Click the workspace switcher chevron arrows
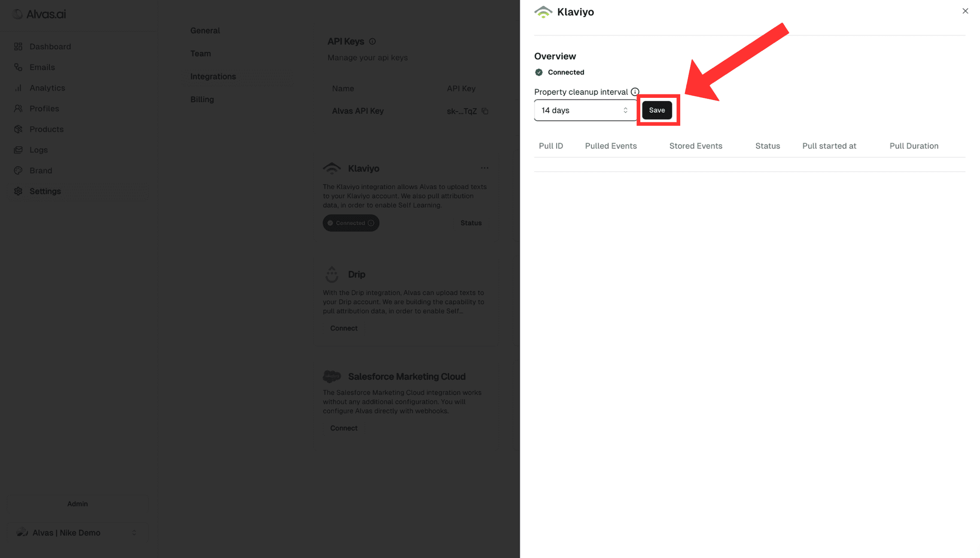This screenshot has width=980, height=558. tap(134, 533)
